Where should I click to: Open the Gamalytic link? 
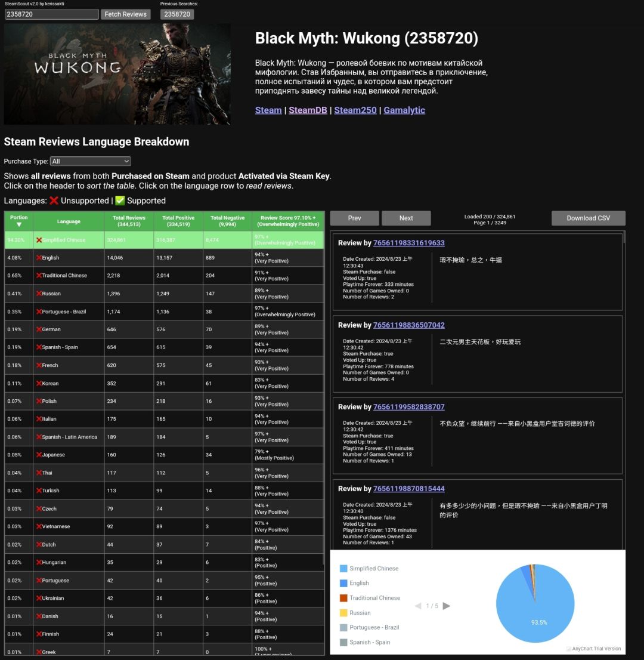(x=404, y=110)
